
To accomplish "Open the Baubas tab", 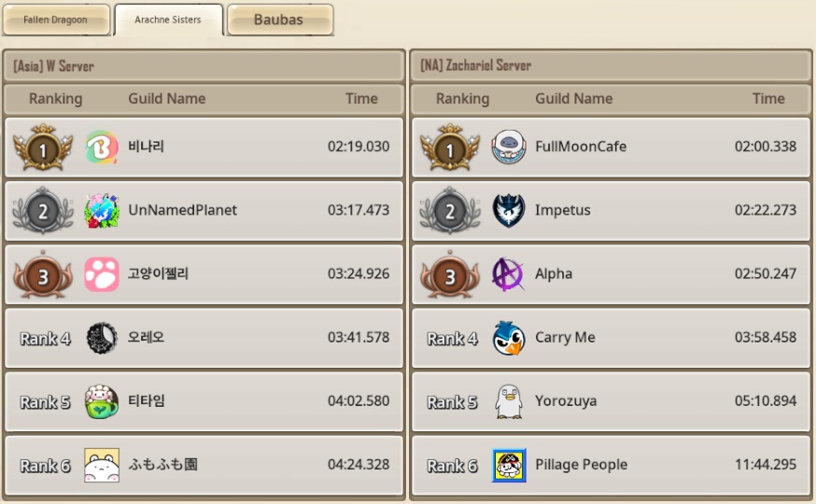I will [280, 20].
